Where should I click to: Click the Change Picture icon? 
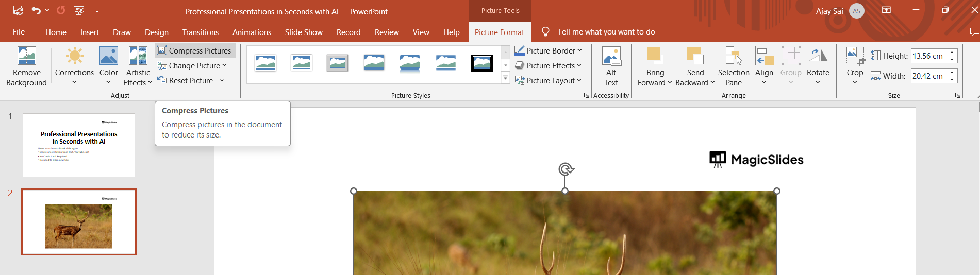tap(162, 65)
